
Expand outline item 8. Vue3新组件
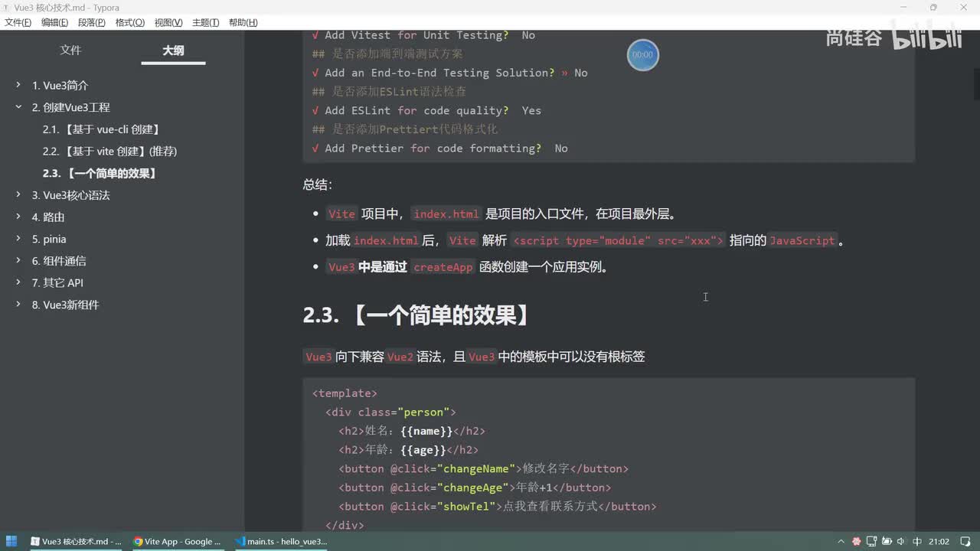(x=18, y=305)
